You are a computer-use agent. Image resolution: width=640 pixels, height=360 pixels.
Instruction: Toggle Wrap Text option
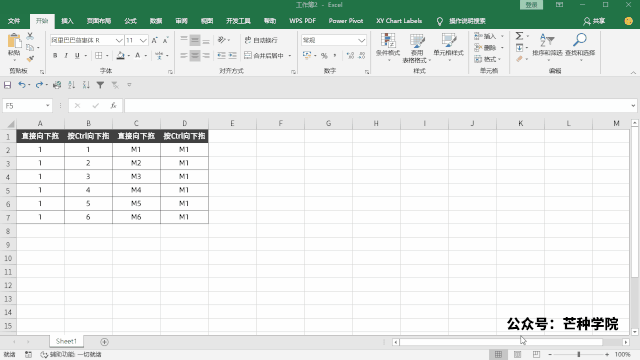coord(261,40)
